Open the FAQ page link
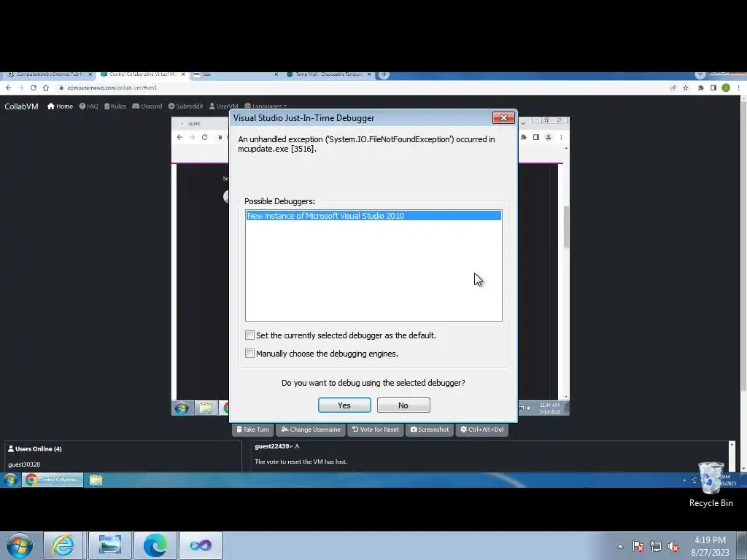Viewport: 747px width, 560px height. [x=88, y=106]
